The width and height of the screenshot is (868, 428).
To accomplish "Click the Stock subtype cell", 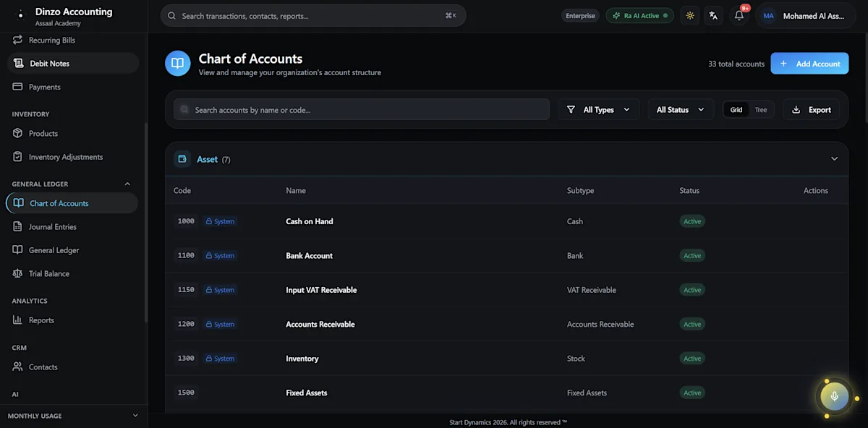I will [576, 359].
